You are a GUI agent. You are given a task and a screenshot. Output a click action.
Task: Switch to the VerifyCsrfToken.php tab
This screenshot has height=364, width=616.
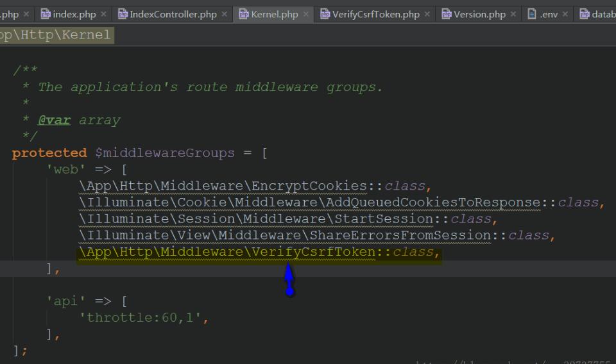point(376,15)
